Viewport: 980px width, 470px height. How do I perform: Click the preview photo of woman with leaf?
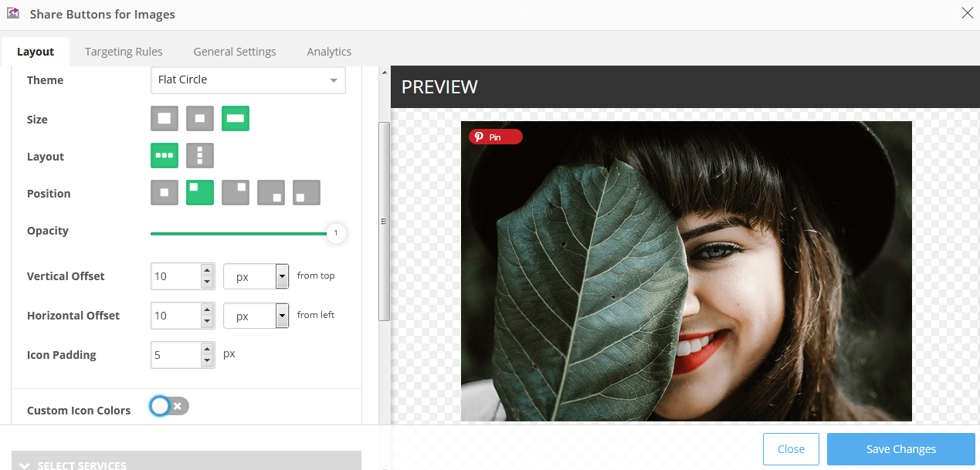pyautogui.click(x=687, y=271)
